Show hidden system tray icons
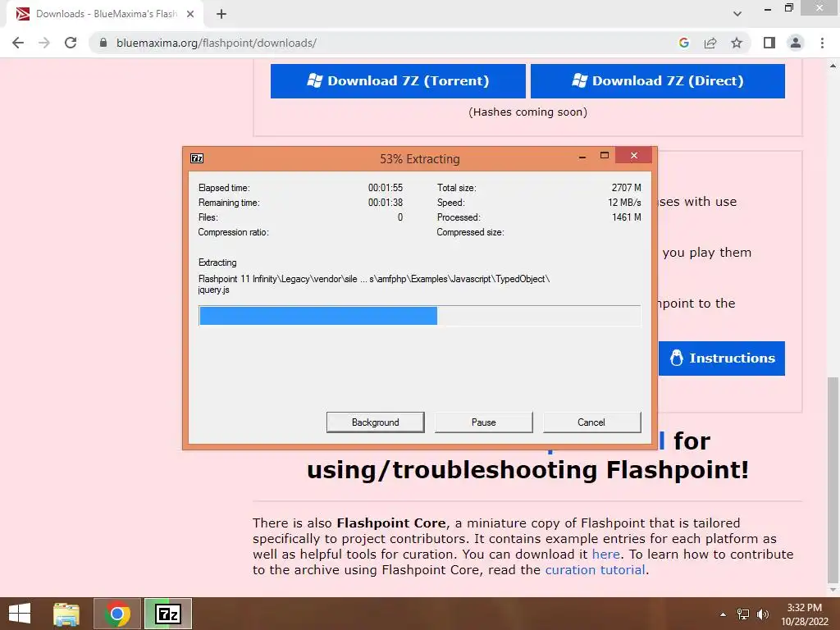This screenshot has width=840, height=630. (x=724, y=614)
